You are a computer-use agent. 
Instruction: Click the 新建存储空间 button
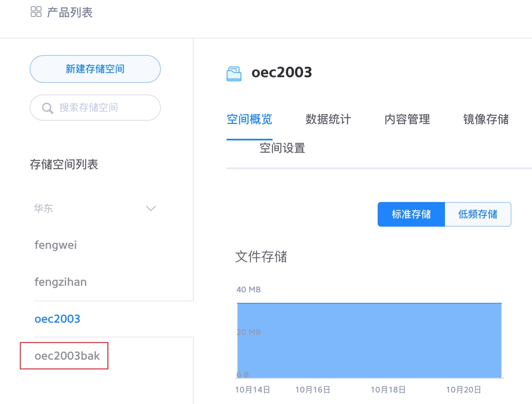tap(95, 69)
